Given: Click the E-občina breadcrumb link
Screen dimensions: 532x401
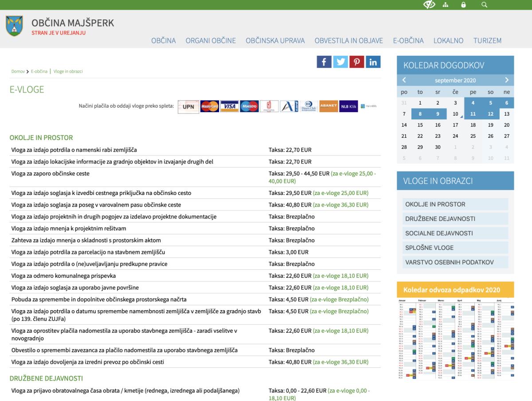Looking at the screenshot, I should 39,71.
